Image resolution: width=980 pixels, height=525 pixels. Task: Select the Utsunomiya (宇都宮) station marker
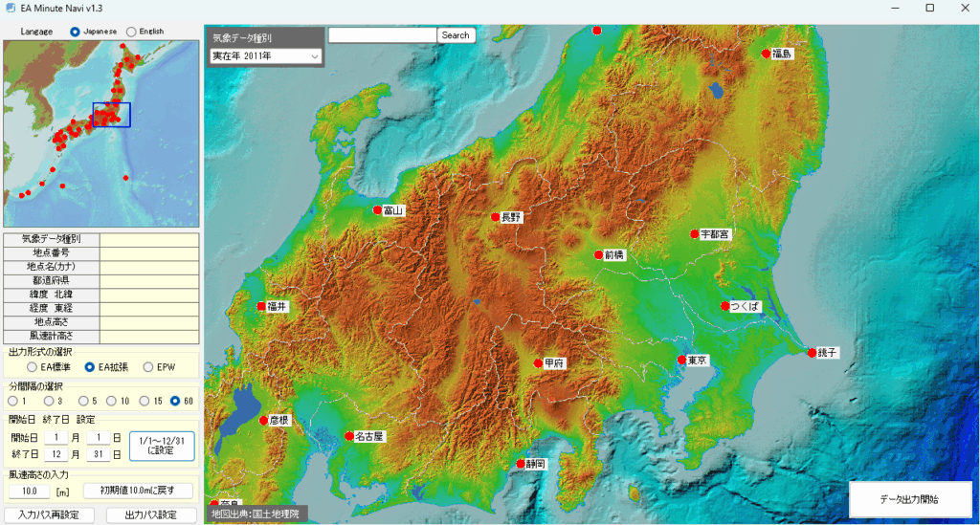pos(694,233)
